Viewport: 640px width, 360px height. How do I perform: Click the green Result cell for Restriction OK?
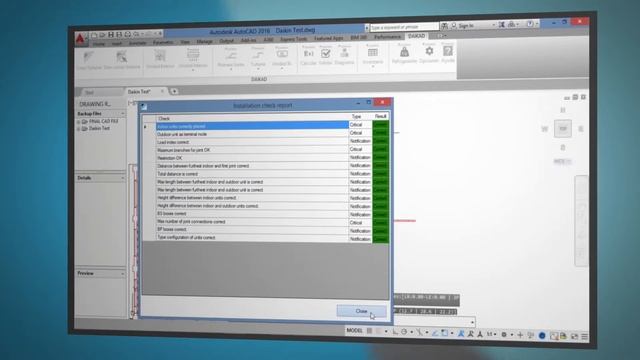(380, 157)
